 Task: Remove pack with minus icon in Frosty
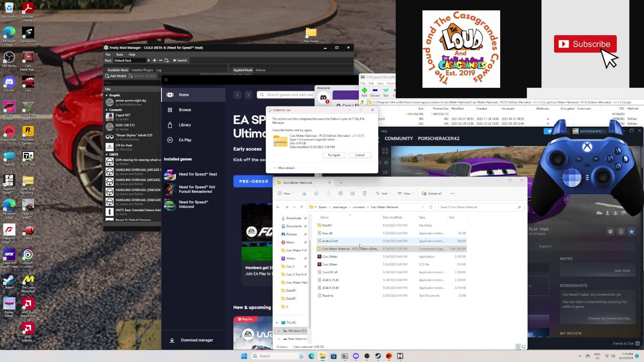click(x=160, y=60)
